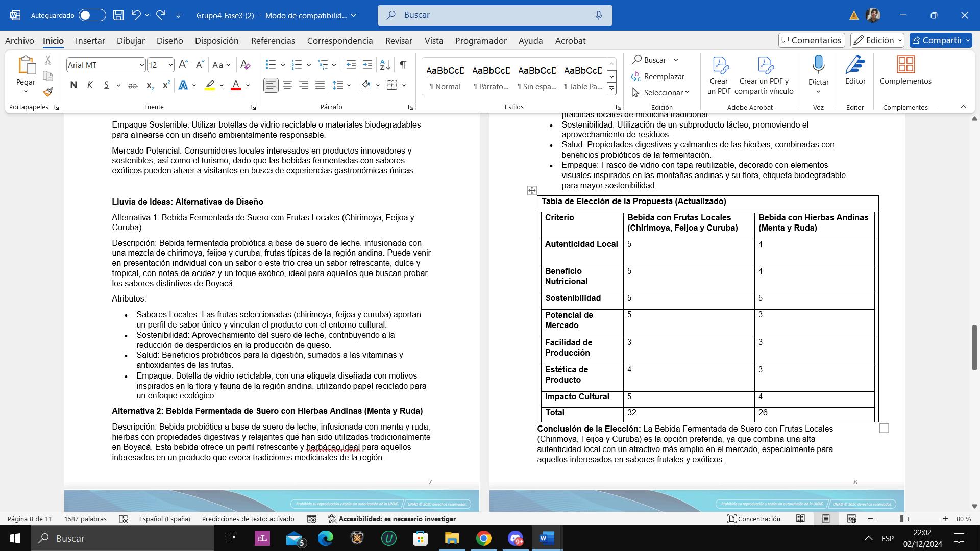Copy selection with the Copy icon
The image size is (980, 551).
48,76
